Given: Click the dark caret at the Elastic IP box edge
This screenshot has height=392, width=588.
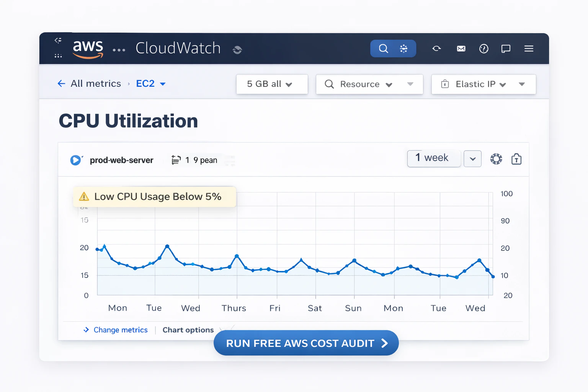Looking at the screenshot, I should point(522,84).
